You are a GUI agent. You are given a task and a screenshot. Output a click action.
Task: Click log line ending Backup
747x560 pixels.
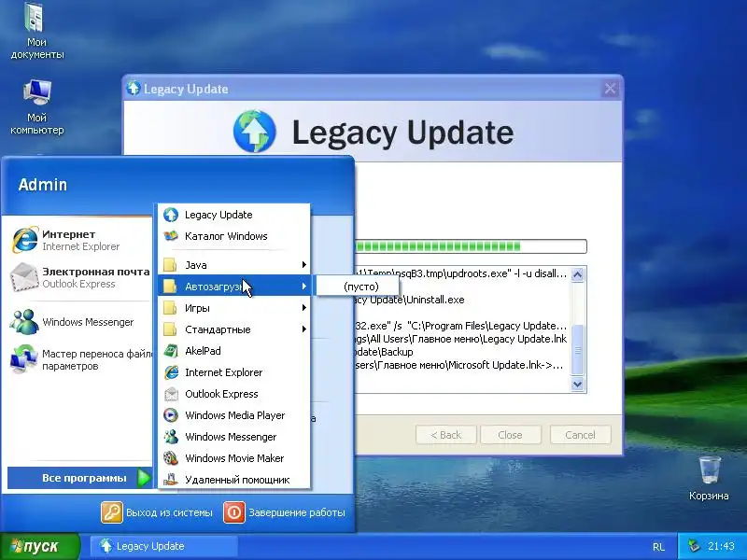(x=385, y=352)
